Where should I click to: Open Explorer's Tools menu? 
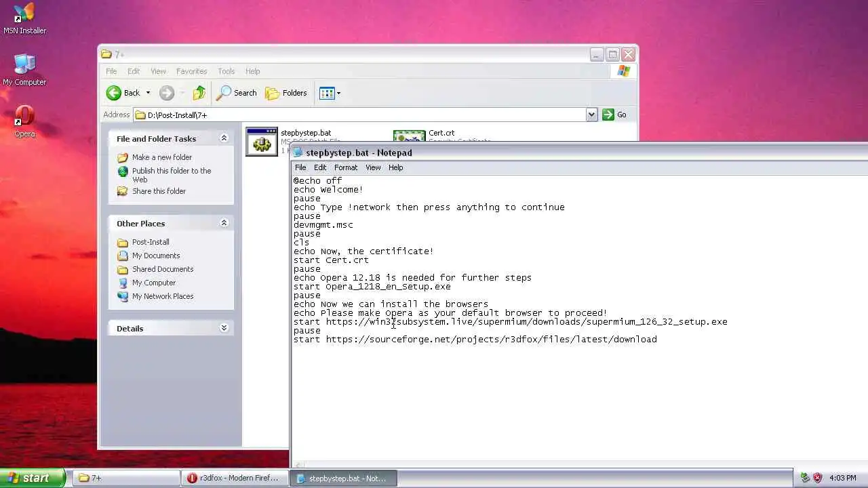click(226, 71)
